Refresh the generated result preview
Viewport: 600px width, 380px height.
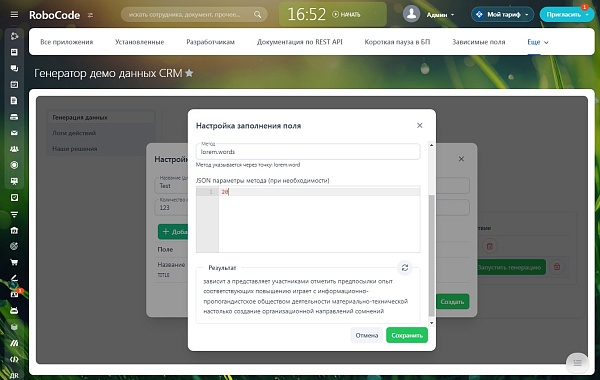404,268
